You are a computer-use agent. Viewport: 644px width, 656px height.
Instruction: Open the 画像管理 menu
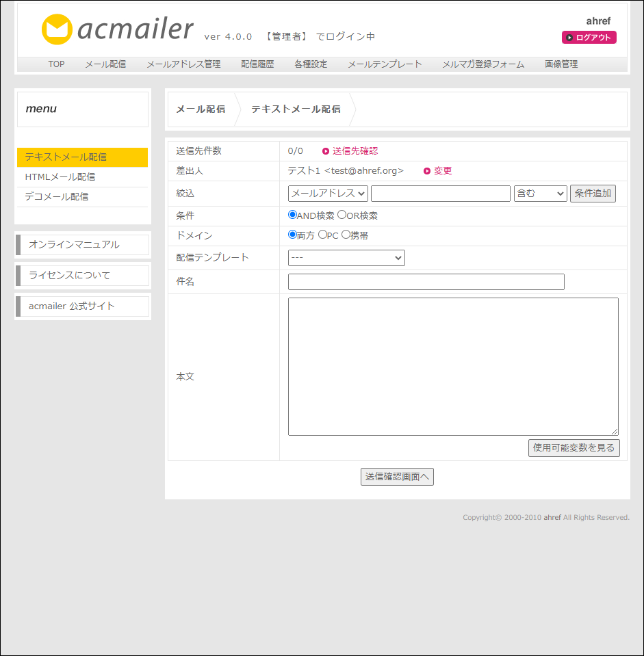(563, 64)
